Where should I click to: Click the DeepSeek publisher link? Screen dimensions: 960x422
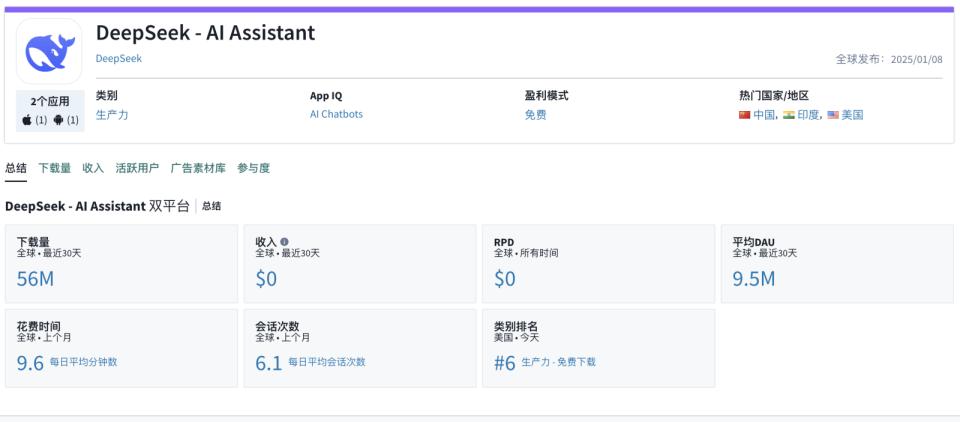coord(119,59)
